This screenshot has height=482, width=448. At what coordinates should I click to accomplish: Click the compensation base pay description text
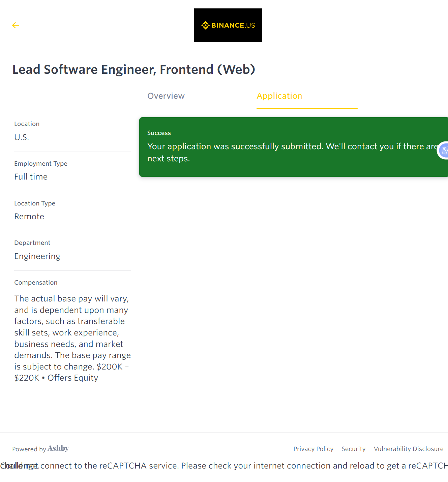point(72,338)
